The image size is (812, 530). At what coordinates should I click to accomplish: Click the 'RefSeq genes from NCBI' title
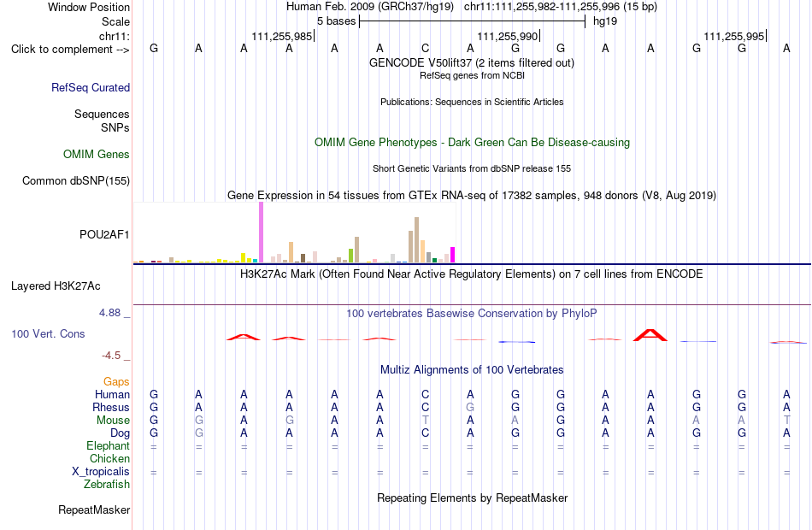[x=473, y=75]
